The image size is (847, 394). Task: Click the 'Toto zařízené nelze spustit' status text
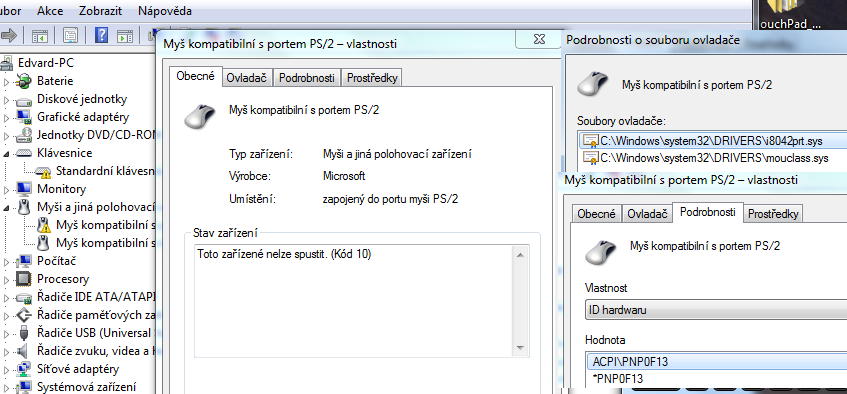284,253
